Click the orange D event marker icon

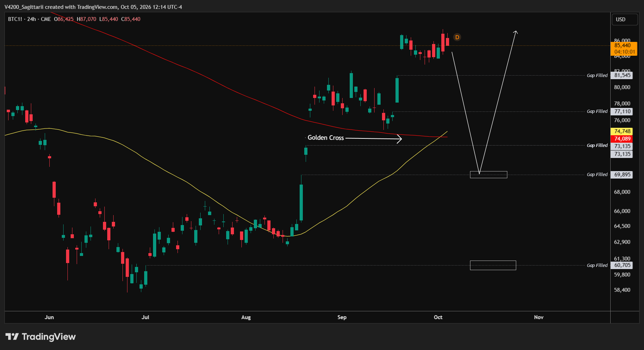(x=457, y=37)
